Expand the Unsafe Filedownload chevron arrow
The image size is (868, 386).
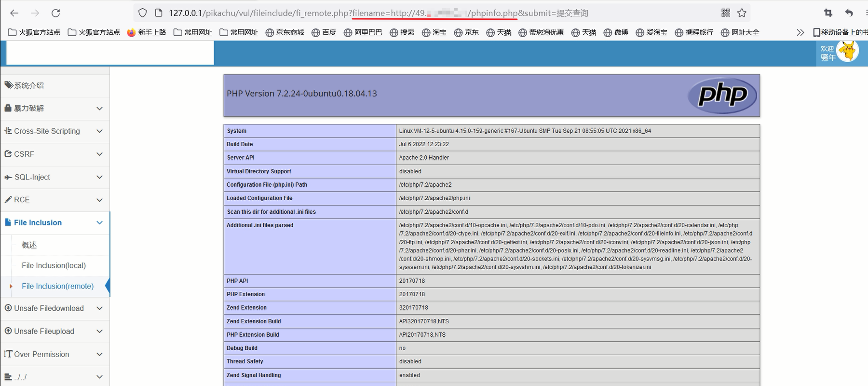pos(99,308)
